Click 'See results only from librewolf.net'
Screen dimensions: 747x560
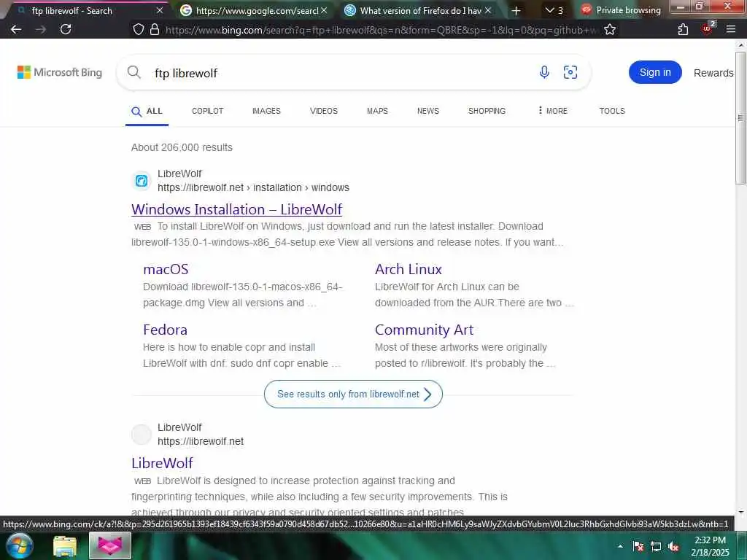[x=353, y=394]
